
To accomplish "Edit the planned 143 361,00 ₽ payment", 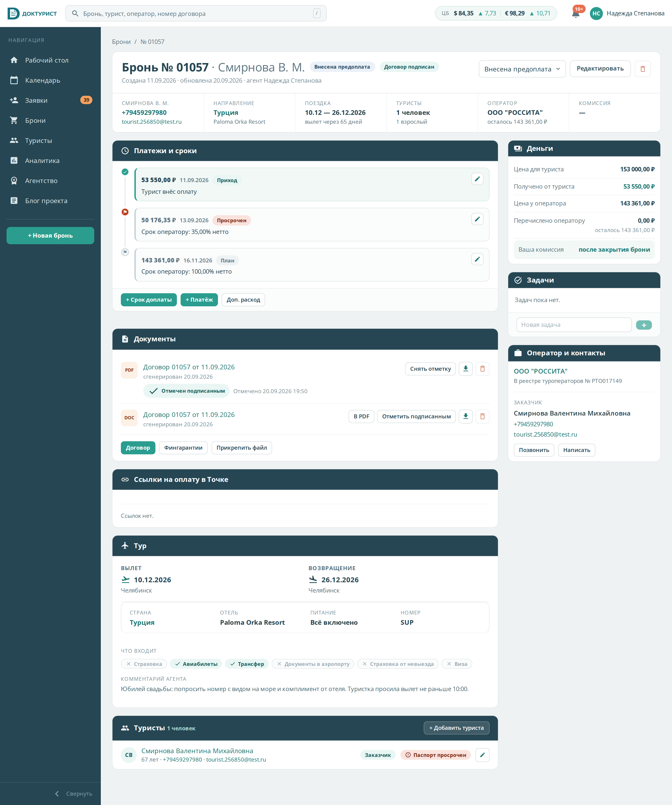I will [477, 260].
